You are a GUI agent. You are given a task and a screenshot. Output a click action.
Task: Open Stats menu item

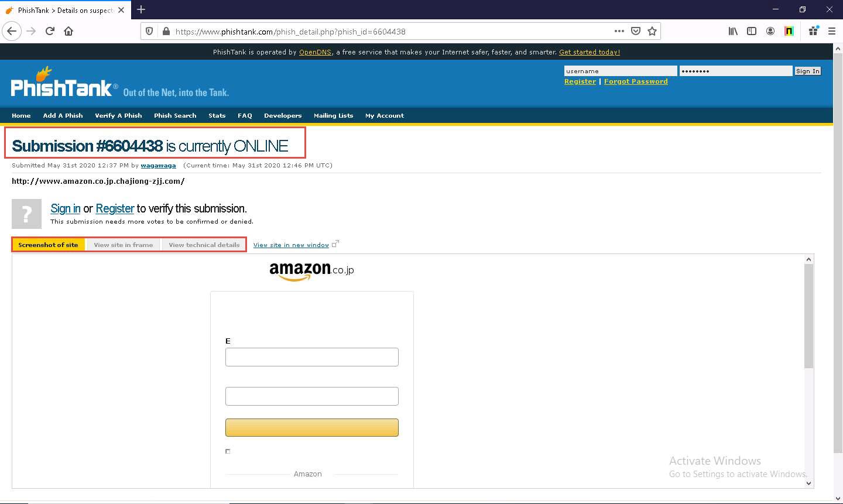click(217, 115)
